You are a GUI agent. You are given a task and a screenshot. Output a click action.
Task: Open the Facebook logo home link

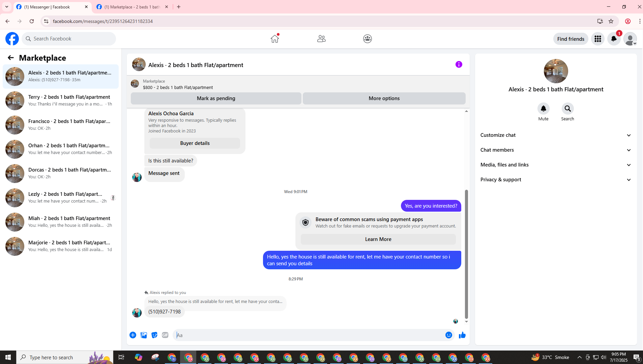point(12,39)
